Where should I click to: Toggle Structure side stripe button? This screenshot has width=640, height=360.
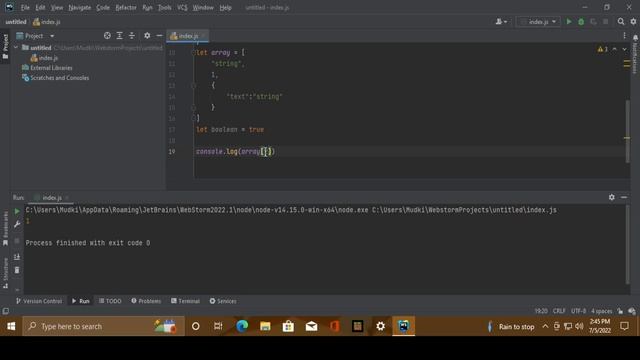(5, 273)
